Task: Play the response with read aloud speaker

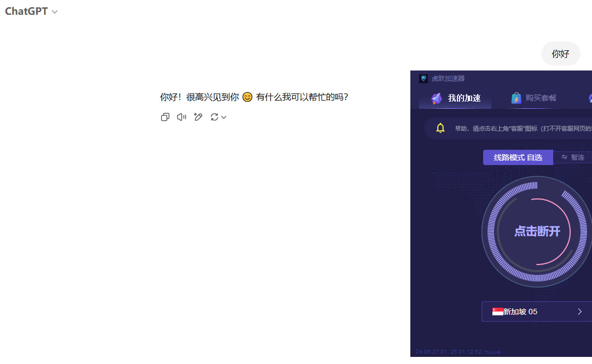Action: tap(182, 117)
